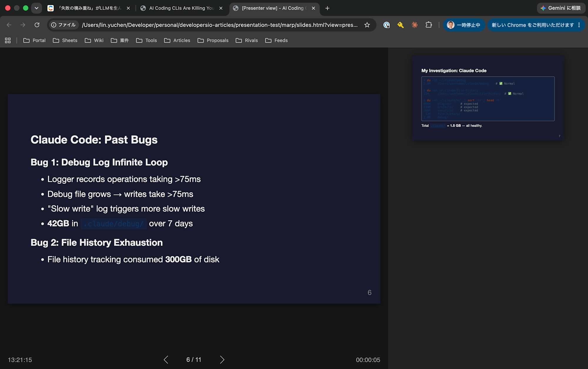Open Chrome three-dot menu
Viewport: 588px width, 369px height.
click(x=579, y=25)
